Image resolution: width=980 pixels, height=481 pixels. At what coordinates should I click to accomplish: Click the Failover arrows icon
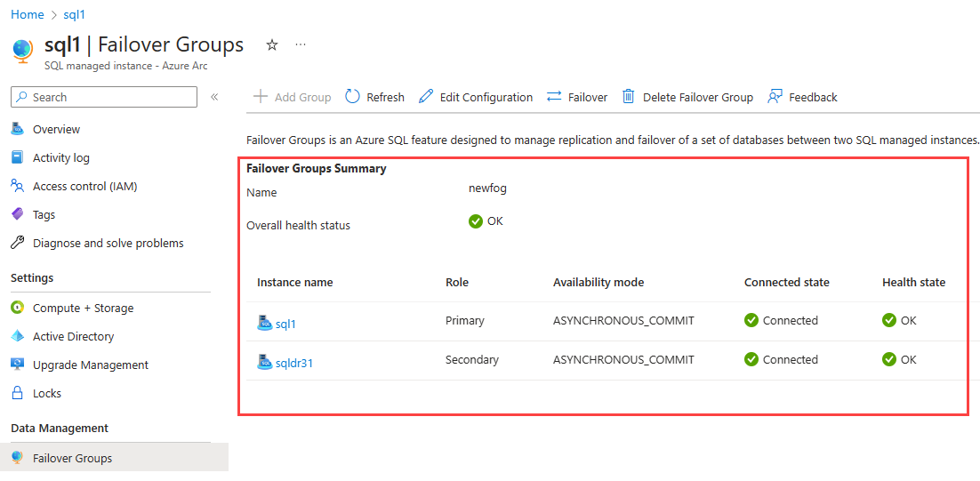click(x=554, y=97)
